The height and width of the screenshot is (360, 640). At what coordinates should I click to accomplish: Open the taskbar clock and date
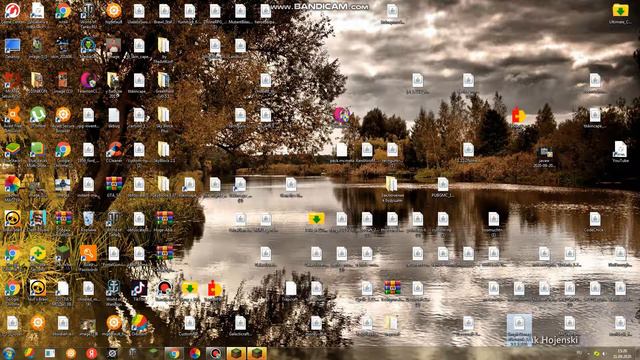pyautogui.click(x=623, y=353)
